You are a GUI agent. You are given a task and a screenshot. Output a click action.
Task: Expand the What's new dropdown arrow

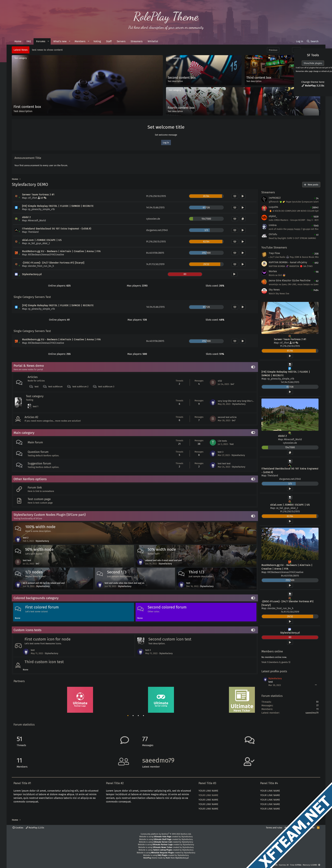pos(70,41)
